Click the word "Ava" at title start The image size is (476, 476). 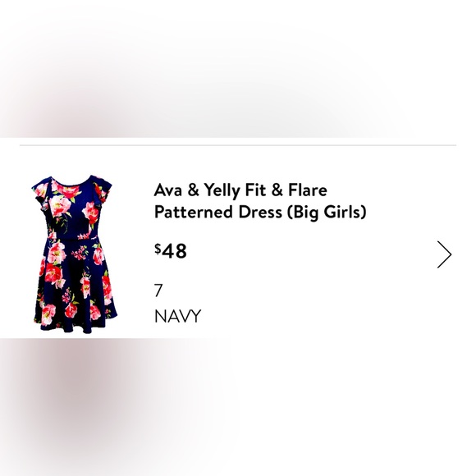point(168,190)
